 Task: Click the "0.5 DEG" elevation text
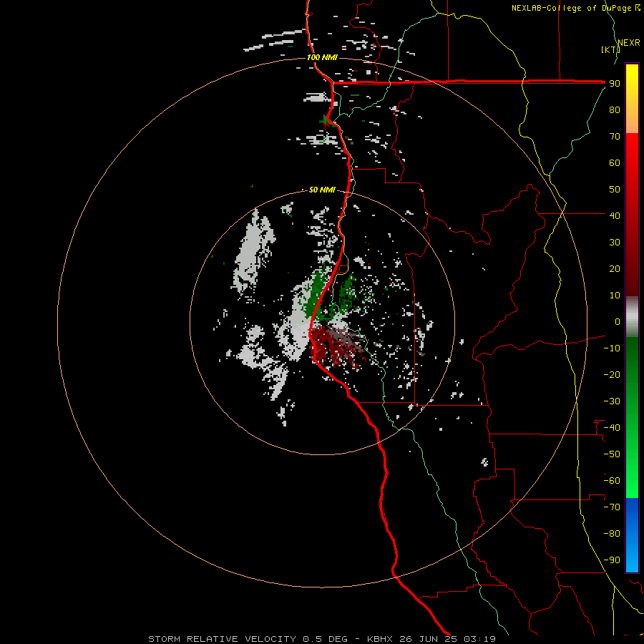tap(326, 639)
